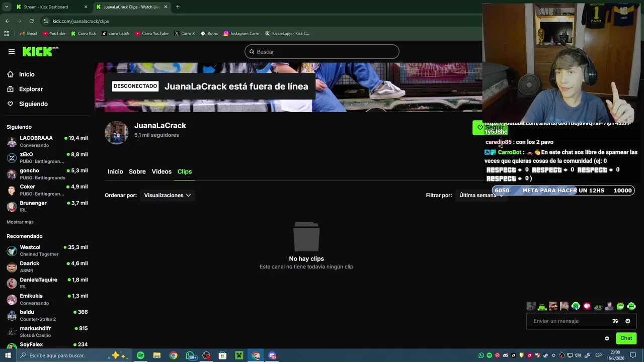This screenshot has height=362, width=644.
Task: Open the Windows Start menu
Action: [8, 355]
